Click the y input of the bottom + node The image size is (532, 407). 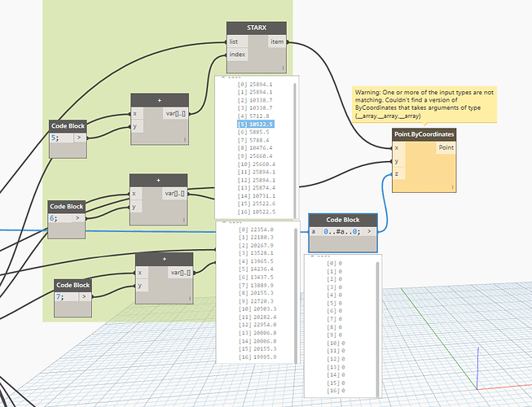coord(139,287)
